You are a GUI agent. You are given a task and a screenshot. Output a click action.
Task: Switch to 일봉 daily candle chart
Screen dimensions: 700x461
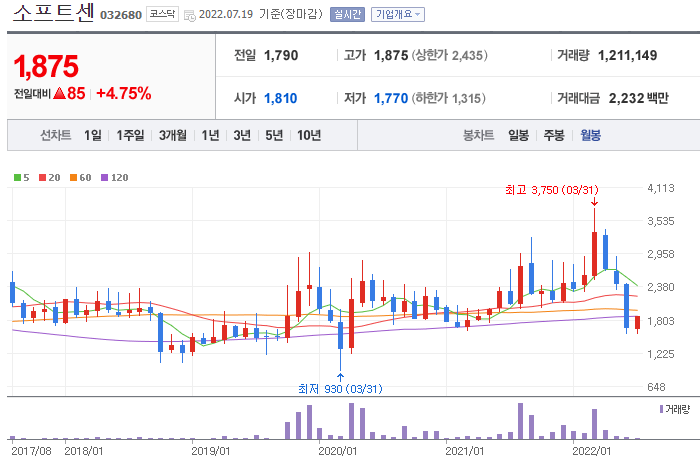tap(518, 135)
